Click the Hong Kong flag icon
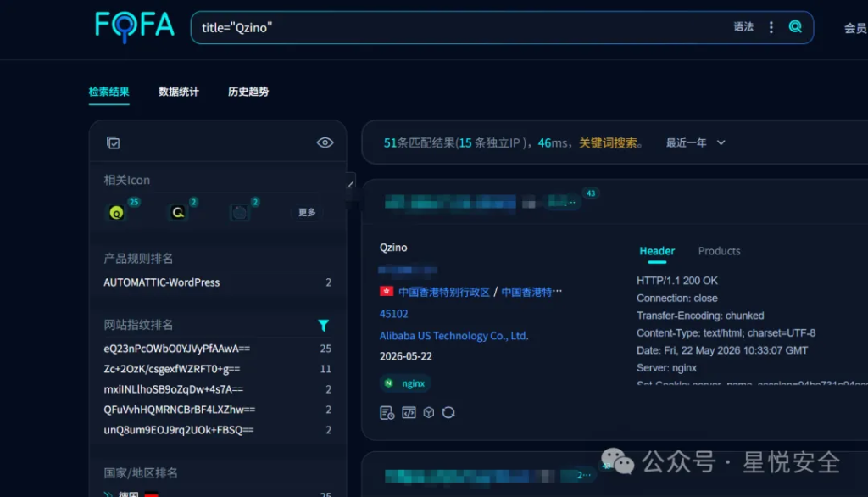The width and height of the screenshot is (868, 497). click(387, 291)
